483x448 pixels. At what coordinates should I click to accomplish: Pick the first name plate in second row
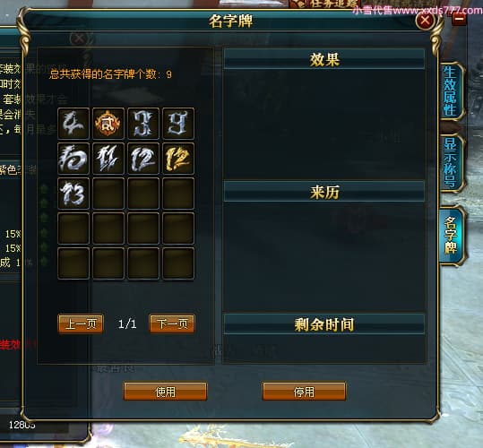coord(73,159)
